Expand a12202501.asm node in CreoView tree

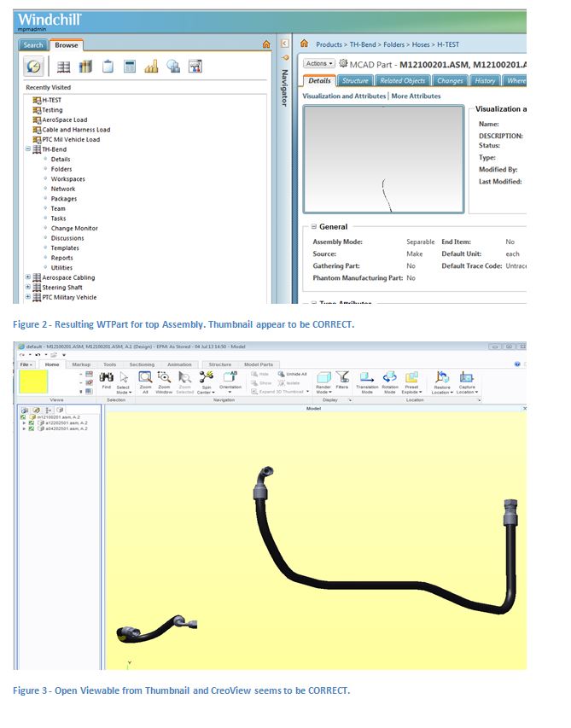tap(24, 423)
